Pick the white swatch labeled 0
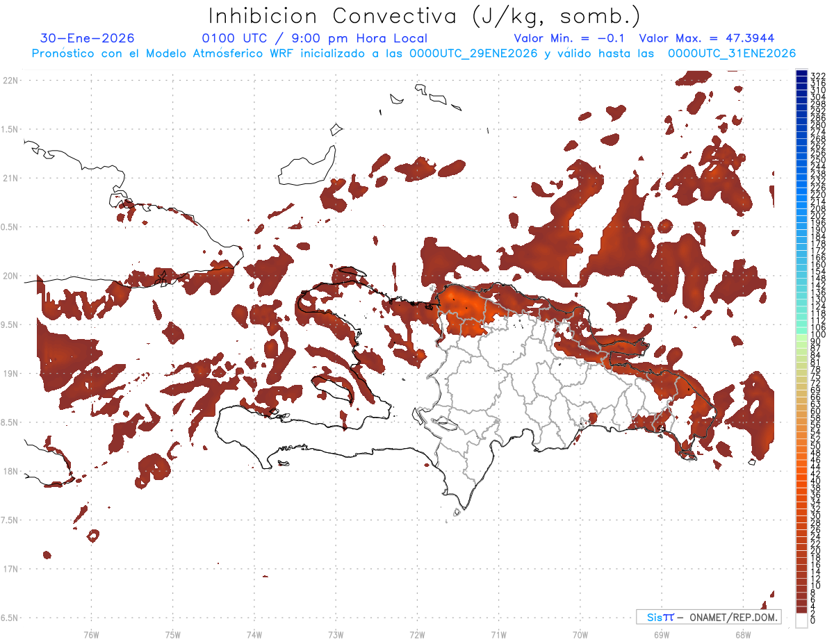This screenshot has width=834, height=644. 801,620
